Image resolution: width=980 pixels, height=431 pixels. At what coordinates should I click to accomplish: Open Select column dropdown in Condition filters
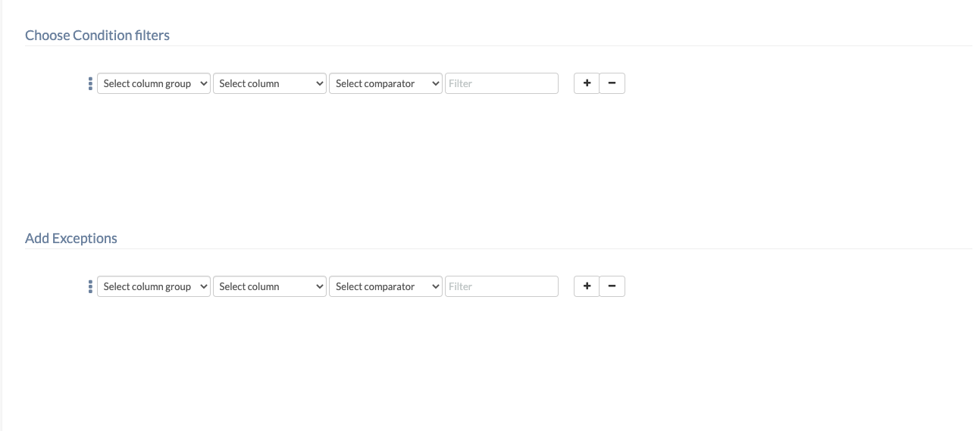270,83
